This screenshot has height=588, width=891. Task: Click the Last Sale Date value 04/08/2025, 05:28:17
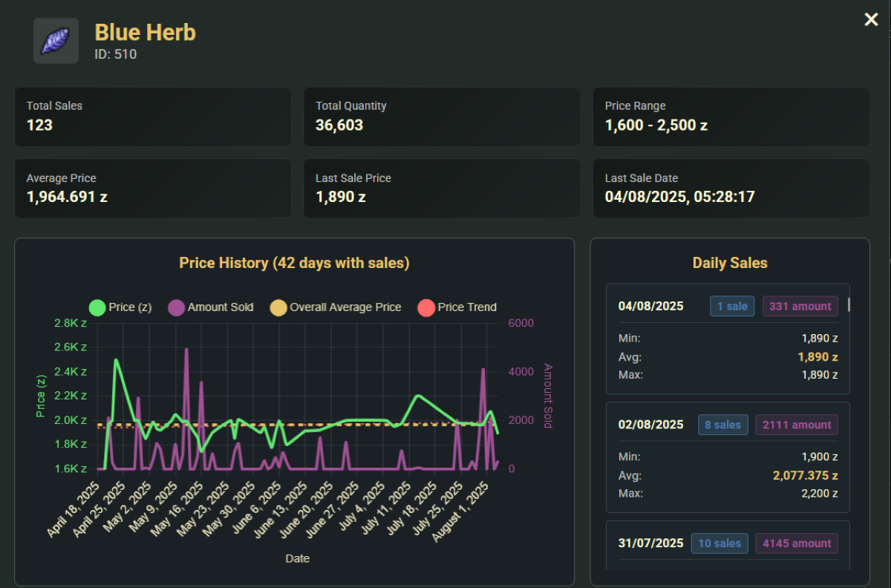(680, 197)
